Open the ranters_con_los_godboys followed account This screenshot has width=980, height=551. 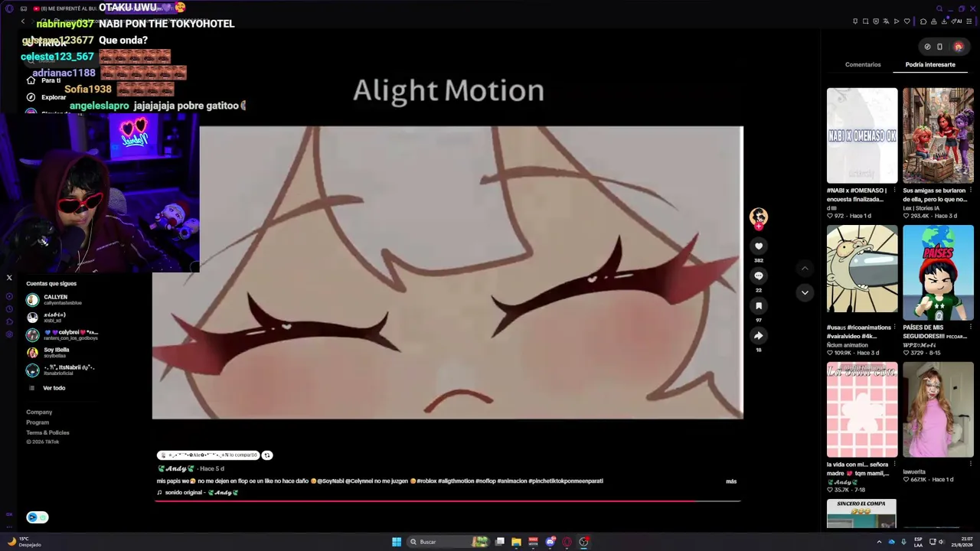pyautogui.click(x=62, y=335)
